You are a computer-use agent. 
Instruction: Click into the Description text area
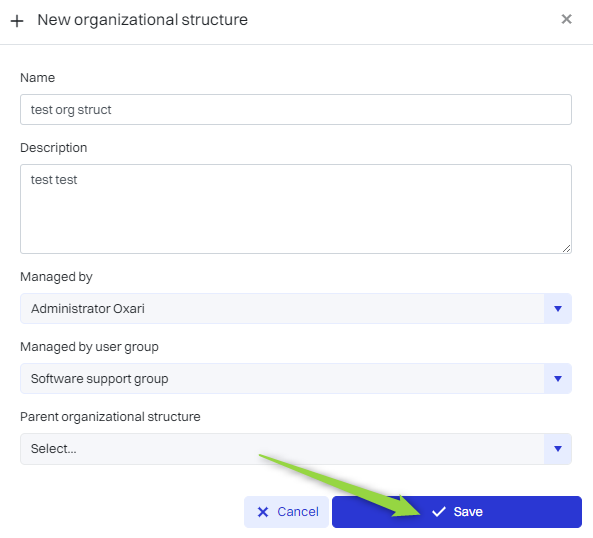coord(296,209)
